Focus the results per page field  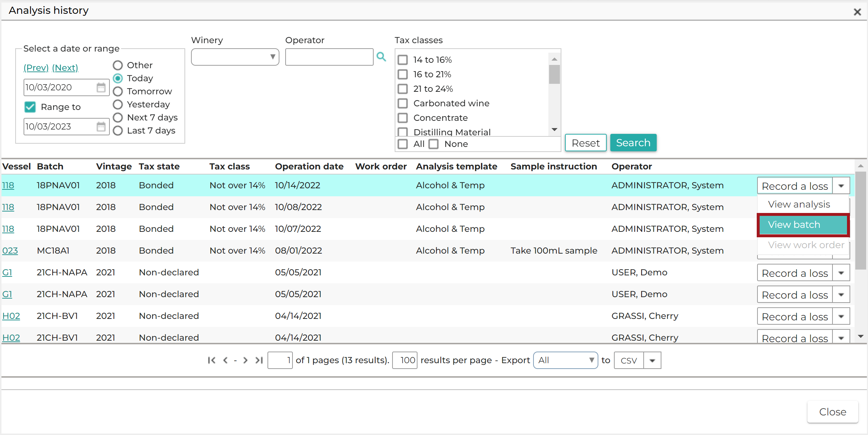click(405, 360)
